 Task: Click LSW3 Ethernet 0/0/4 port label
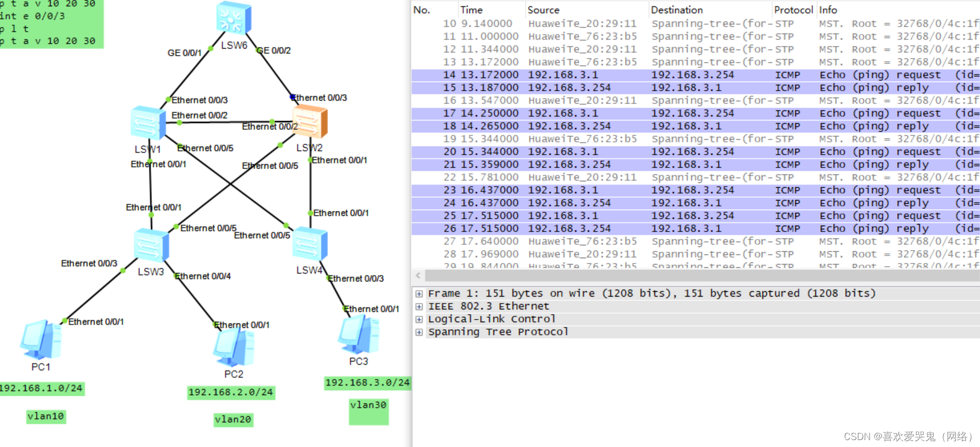203,276
